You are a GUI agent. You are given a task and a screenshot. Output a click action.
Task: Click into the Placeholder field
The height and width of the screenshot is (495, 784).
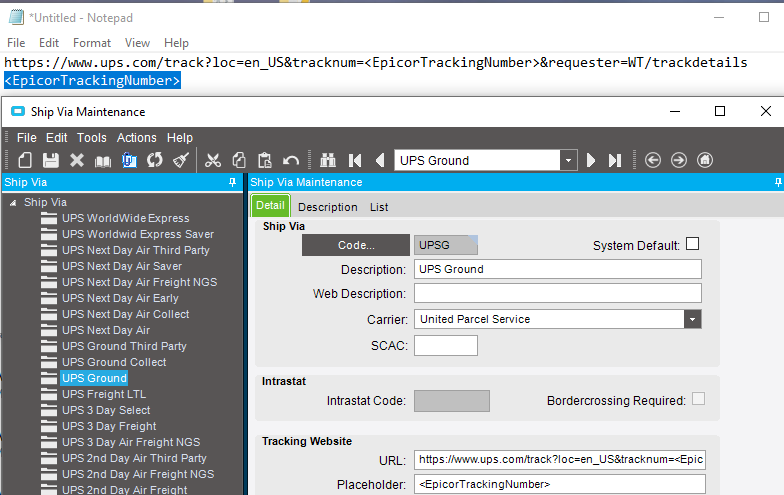click(x=560, y=484)
